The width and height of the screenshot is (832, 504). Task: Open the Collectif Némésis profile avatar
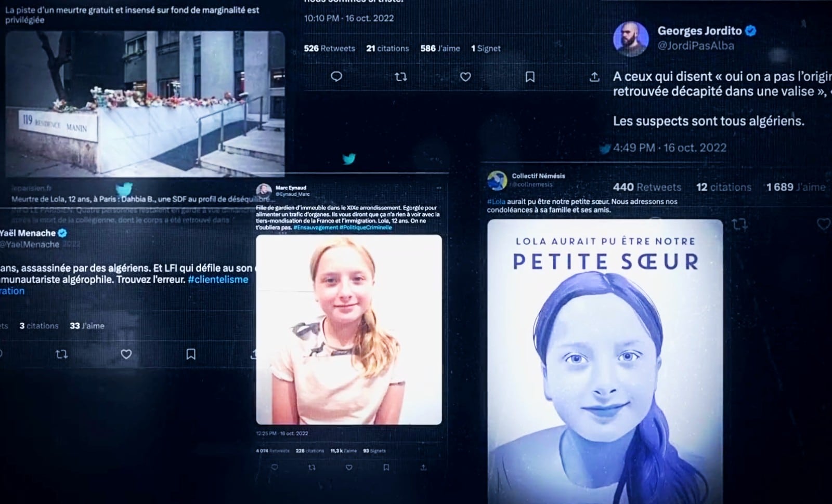497,180
